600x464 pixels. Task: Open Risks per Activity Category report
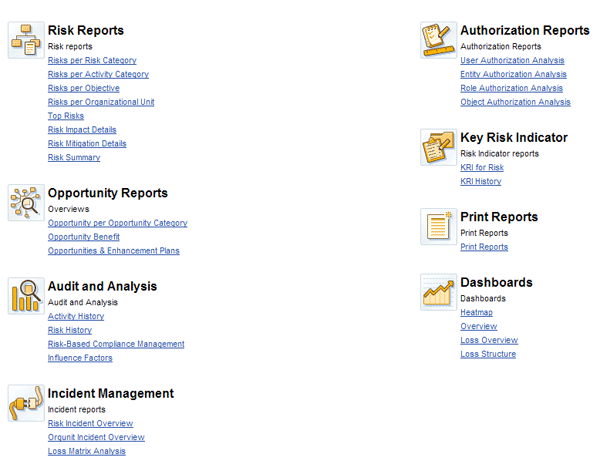(x=98, y=74)
